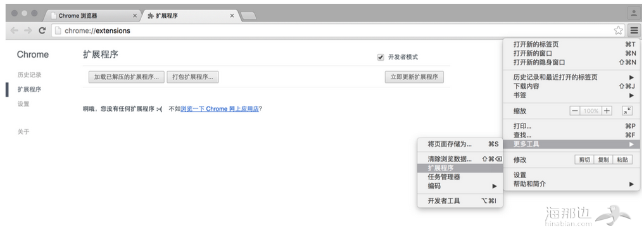Expand the 书签 submenu

tap(572, 95)
